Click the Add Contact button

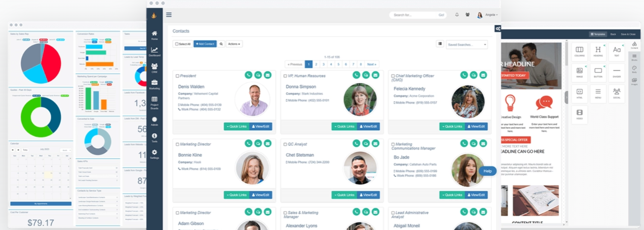[205, 44]
